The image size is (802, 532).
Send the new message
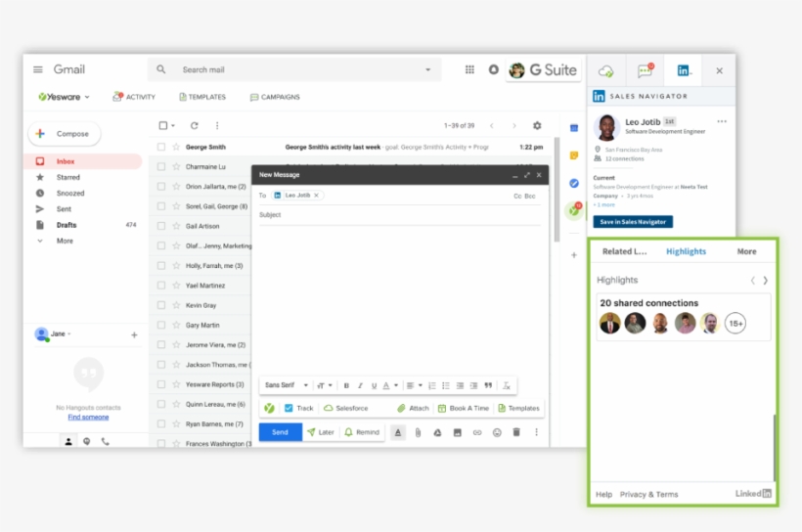point(280,432)
